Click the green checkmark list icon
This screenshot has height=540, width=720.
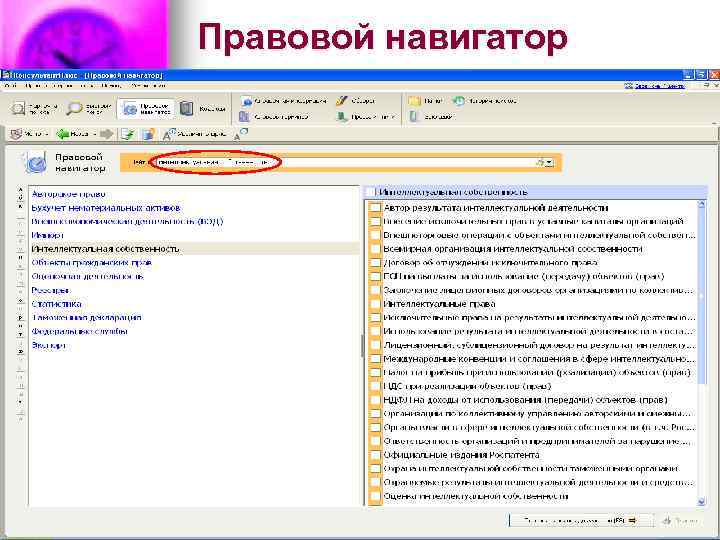point(127,134)
